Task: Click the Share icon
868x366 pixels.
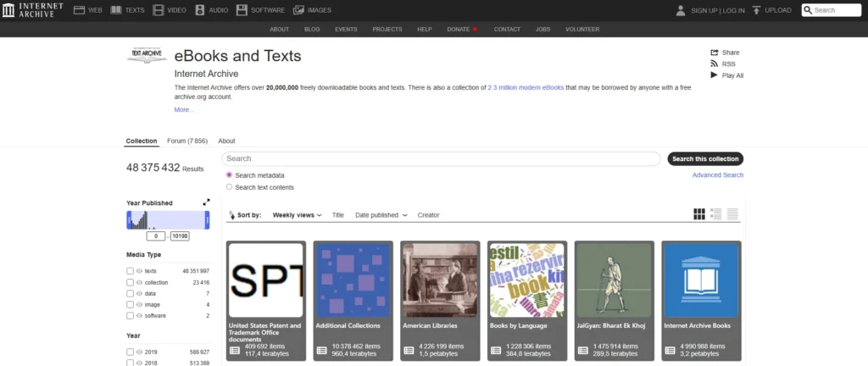Action: [714, 53]
